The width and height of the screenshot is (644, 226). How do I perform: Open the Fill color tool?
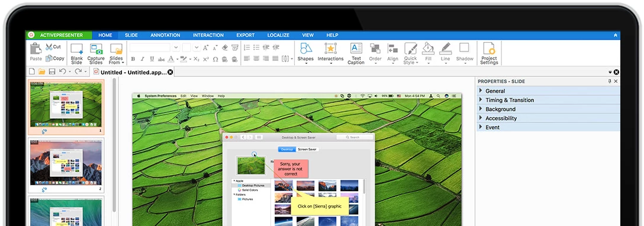[x=429, y=53]
